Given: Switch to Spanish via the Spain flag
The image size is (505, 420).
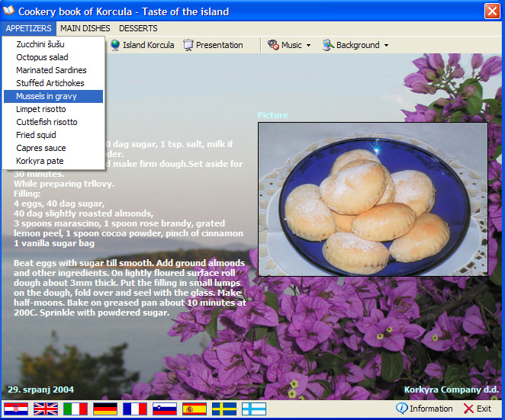Looking at the screenshot, I should coord(195,409).
